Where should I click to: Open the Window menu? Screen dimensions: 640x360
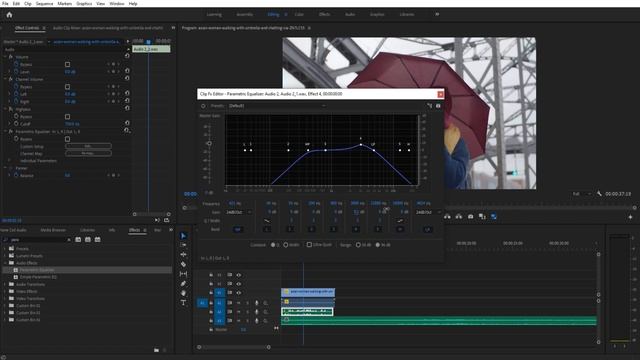click(x=117, y=3)
